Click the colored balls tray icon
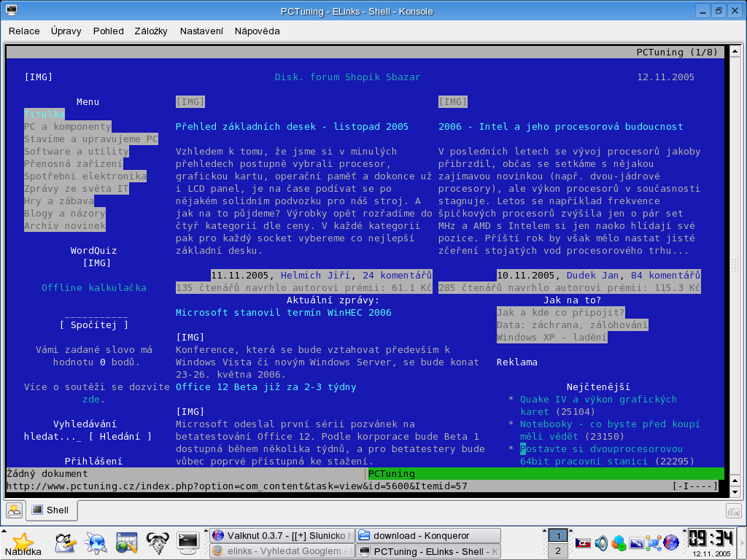747x560 pixels. point(619,542)
